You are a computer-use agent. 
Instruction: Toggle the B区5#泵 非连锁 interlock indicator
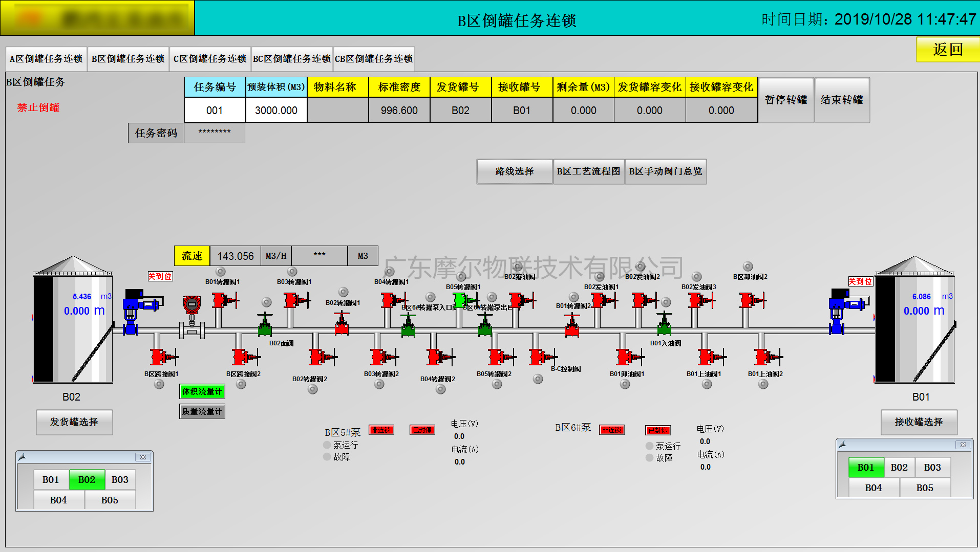tap(381, 430)
